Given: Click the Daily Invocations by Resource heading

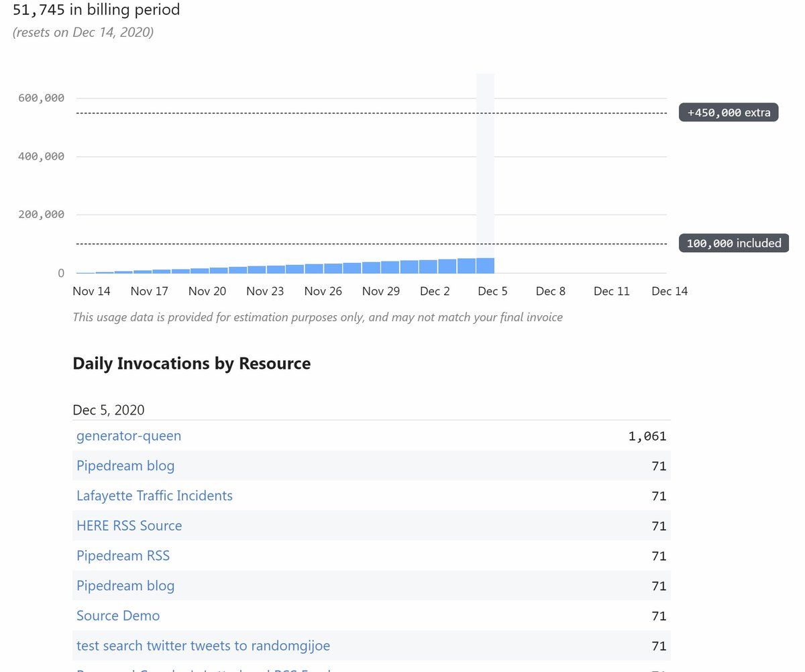Looking at the screenshot, I should pyautogui.click(x=192, y=363).
